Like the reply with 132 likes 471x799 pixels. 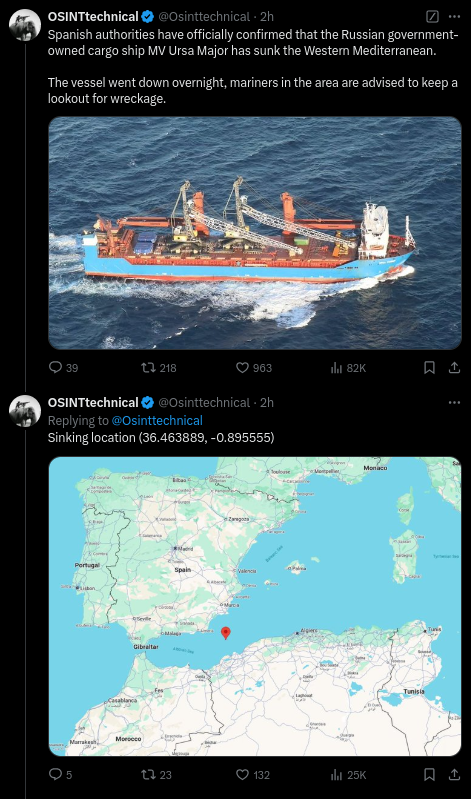242,775
